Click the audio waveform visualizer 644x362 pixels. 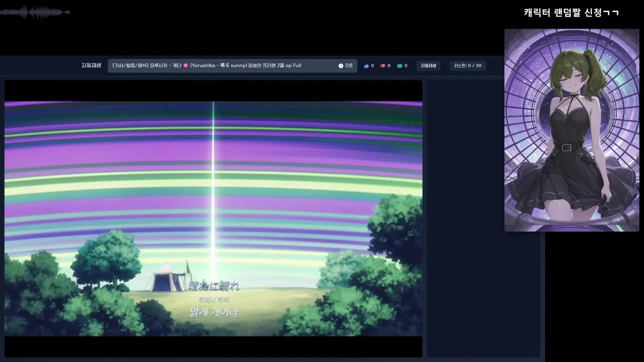click(35, 12)
